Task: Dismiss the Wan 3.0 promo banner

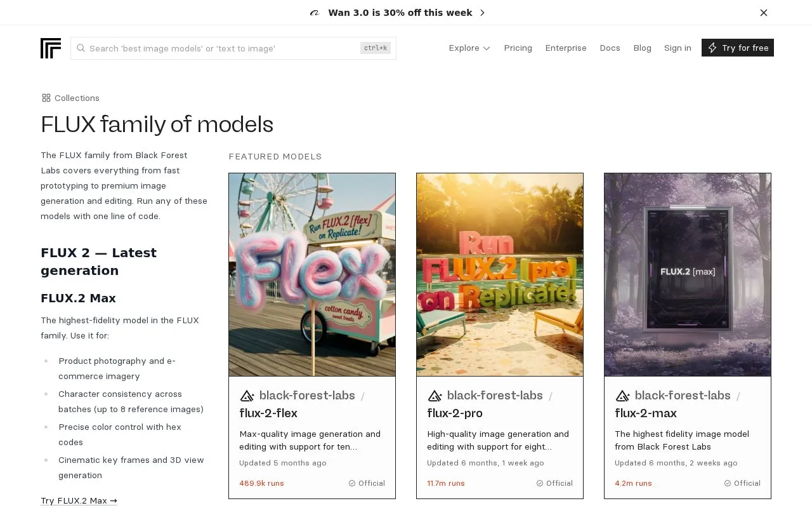Action: pos(764,13)
